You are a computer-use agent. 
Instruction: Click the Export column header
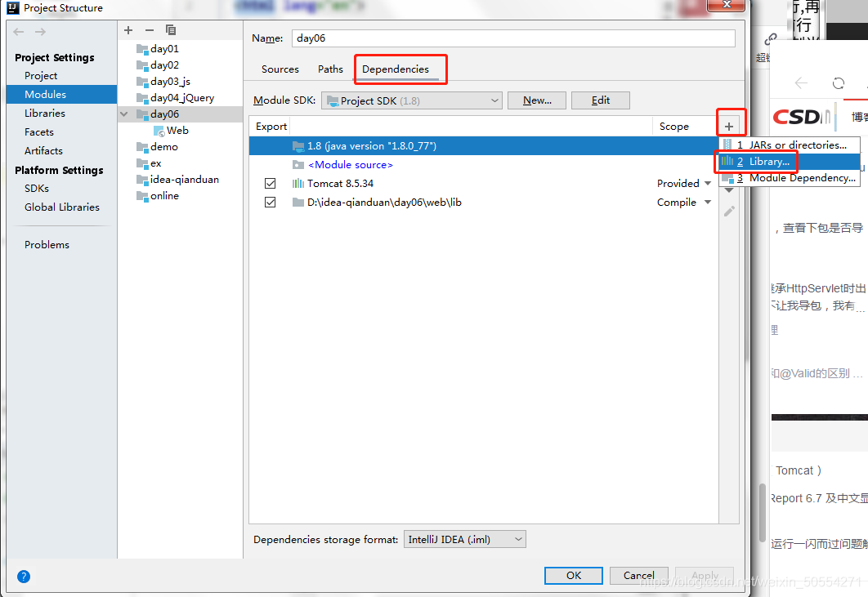271,127
